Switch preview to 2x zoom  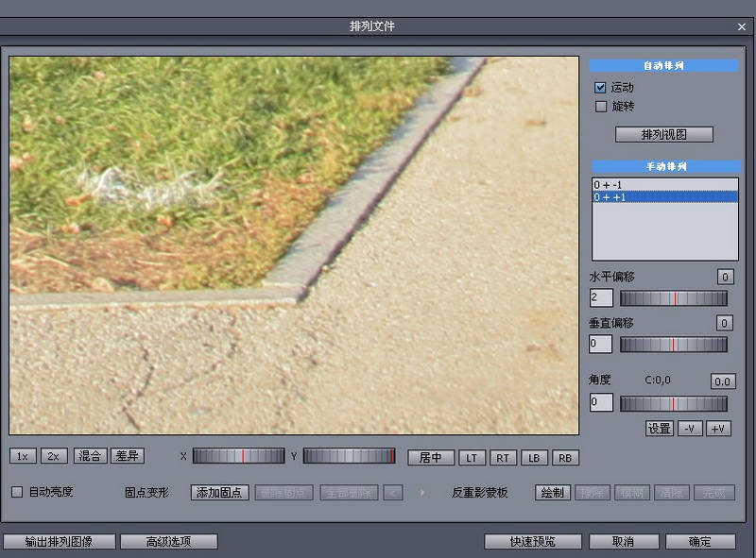tap(55, 456)
